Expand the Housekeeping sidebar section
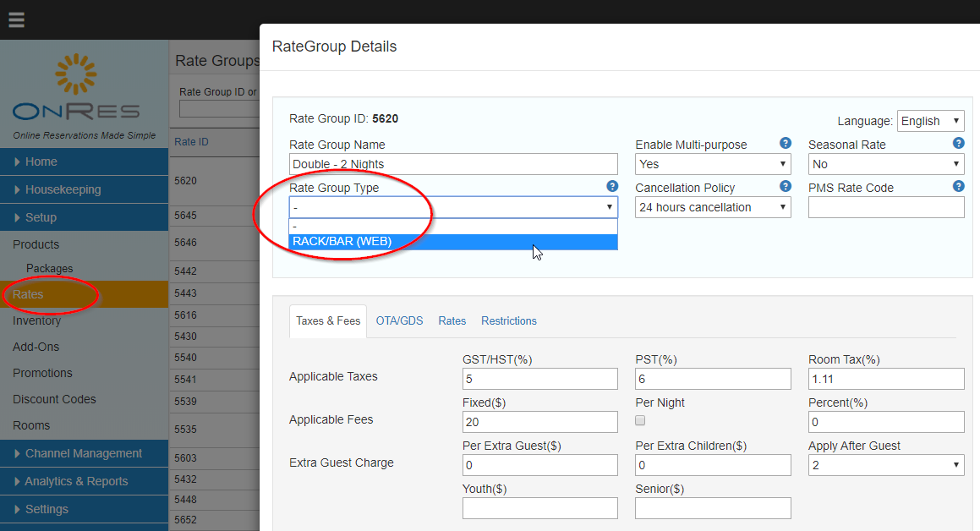980x531 pixels. (85, 189)
